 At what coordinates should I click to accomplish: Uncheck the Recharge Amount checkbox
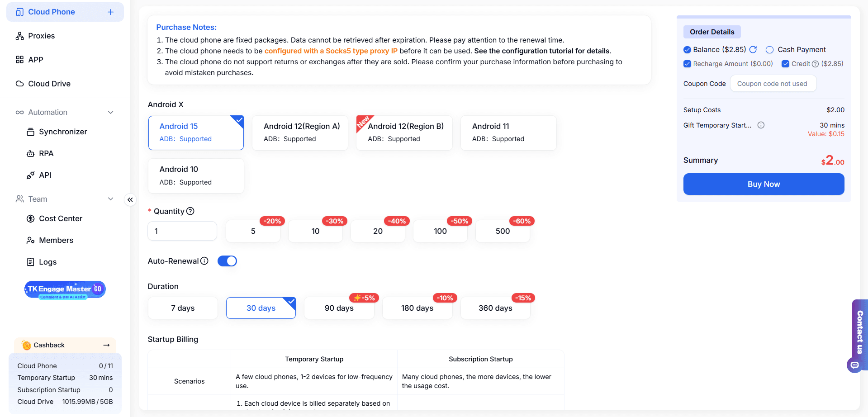(x=688, y=64)
